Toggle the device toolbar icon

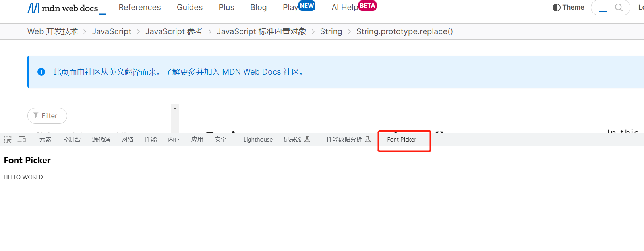click(22, 140)
